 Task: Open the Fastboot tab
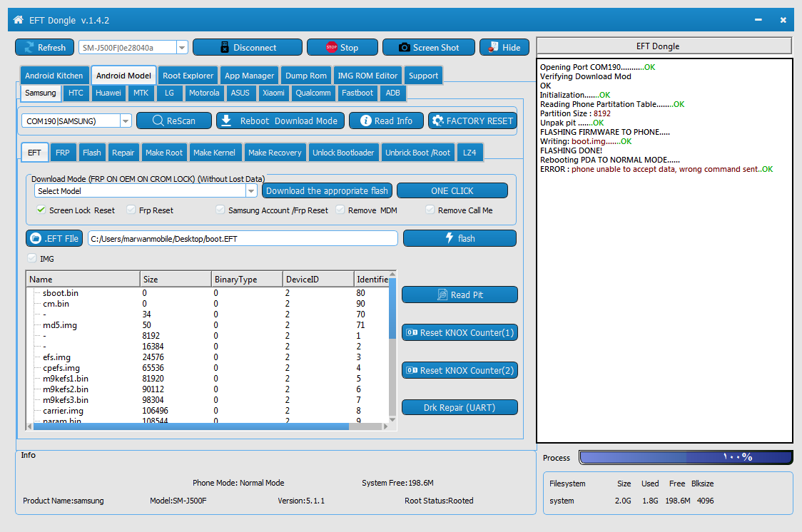357,93
